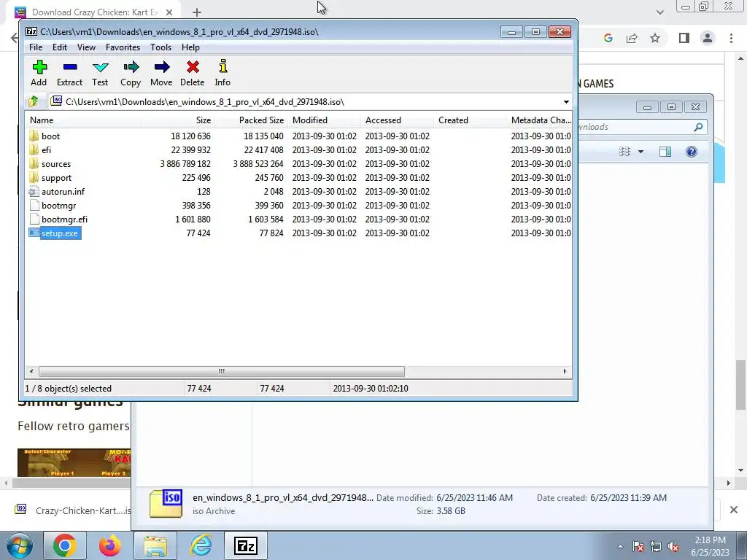This screenshot has width=747, height=560.
Task: Open the 7-Zip File menu
Action: [36, 47]
